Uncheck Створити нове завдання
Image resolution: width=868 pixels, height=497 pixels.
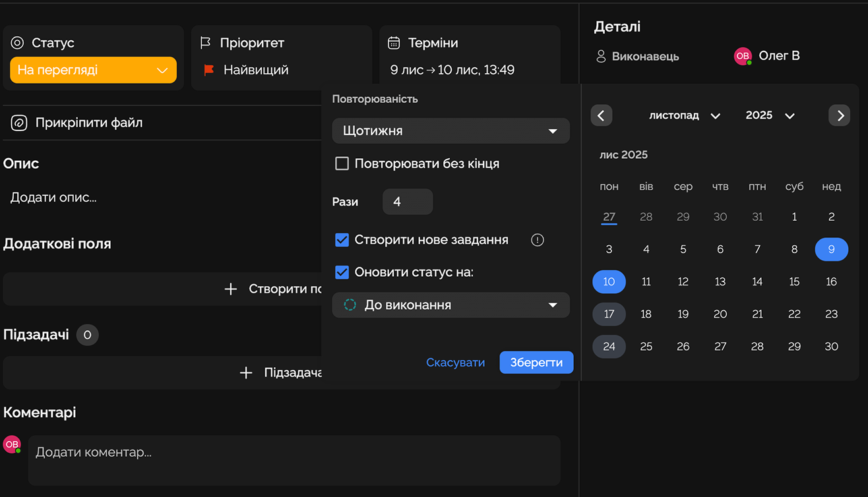342,240
